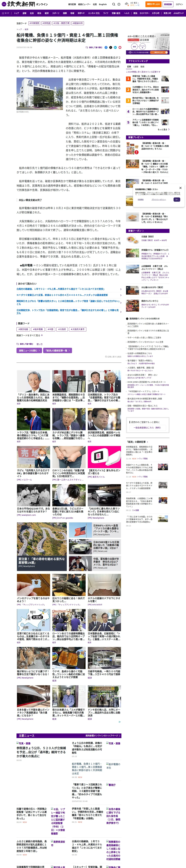This screenshot has width=186, height=868.
Task: Share article on X icon
Action: (111, 47)
